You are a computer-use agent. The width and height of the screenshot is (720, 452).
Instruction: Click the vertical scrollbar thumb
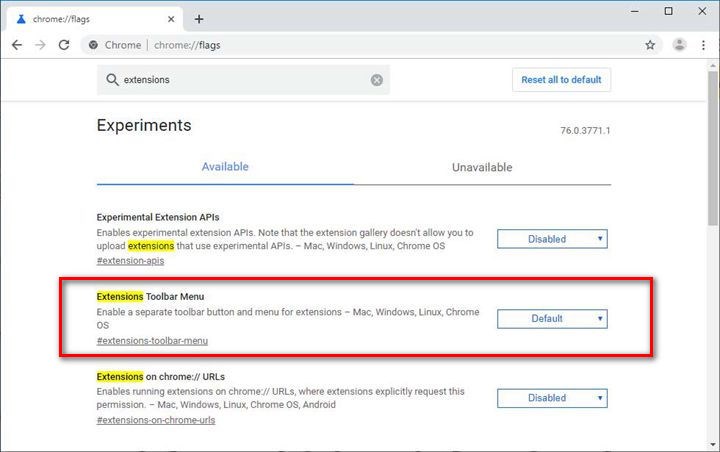pos(713,148)
